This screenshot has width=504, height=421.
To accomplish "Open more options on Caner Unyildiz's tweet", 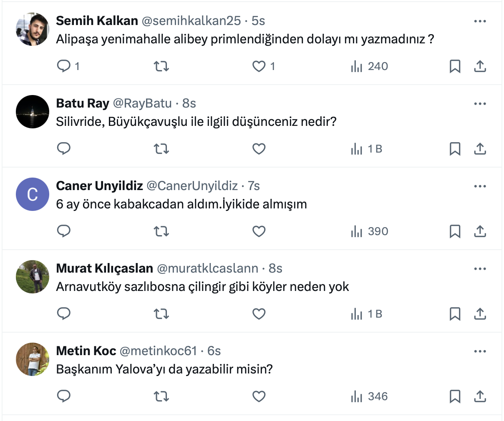I will pos(480,186).
